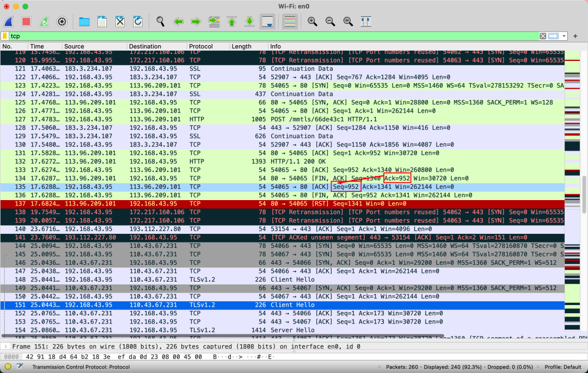The height and width of the screenshot is (373, 588).
Task: Select packet 121 Continuation Data
Action: (x=283, y=69)
